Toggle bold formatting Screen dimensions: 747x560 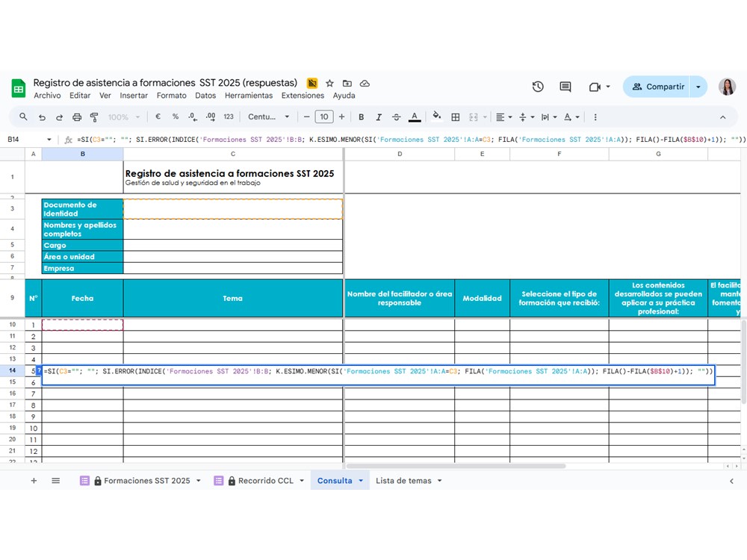pos(361,117)
